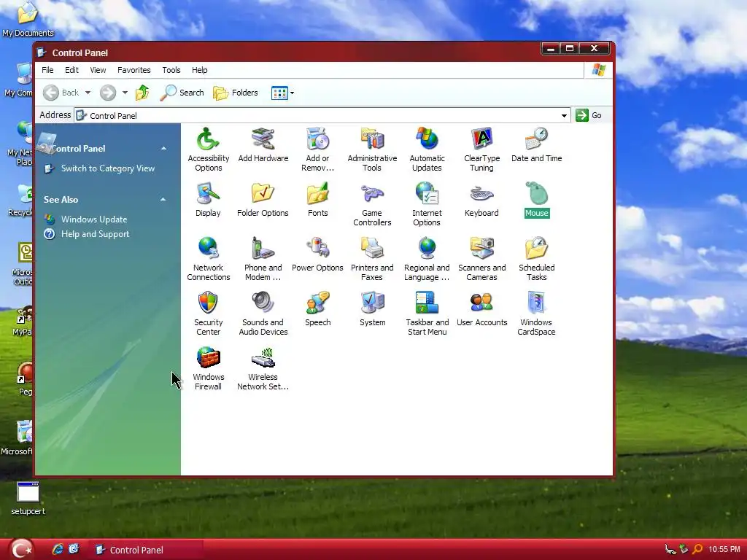This screenshot has height=560, width=747.
Task: Open Speech settings icon
Action: click(x=318, y=309)
